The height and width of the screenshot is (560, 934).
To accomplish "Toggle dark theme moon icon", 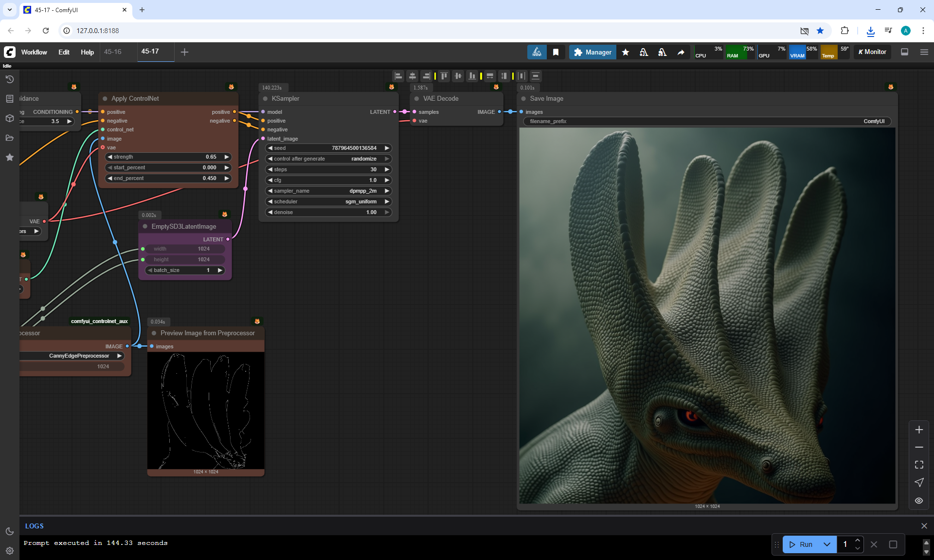I will coord(9,531).
